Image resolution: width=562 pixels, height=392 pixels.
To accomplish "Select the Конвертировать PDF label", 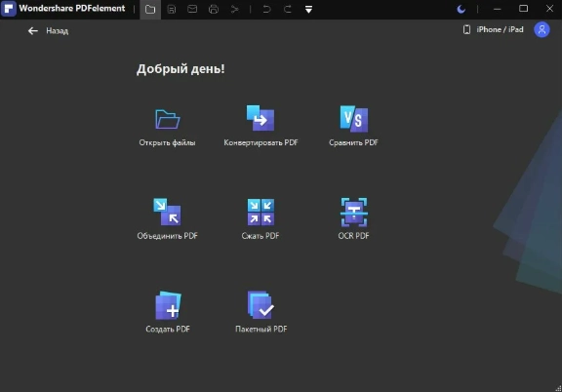I will (261, 142).
